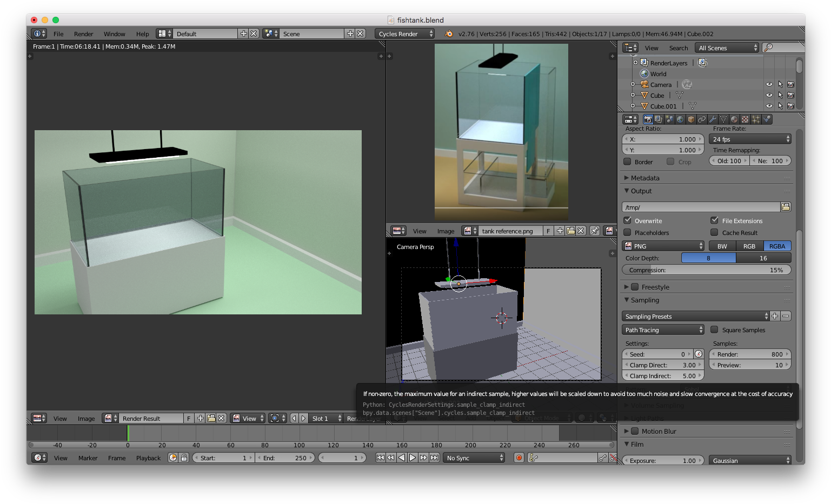The width and height of the screenshot is (831, 504).
Task: Open the Material properties tab
Action: tap(734, 119)
